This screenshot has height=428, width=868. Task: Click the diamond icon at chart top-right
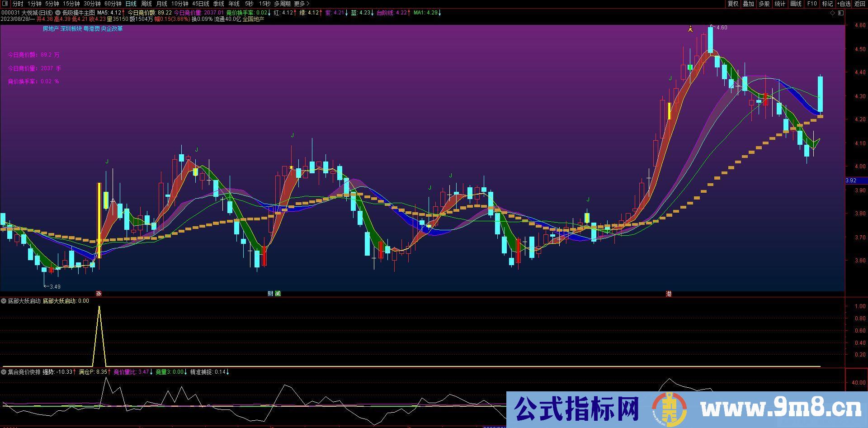[833, 13]
